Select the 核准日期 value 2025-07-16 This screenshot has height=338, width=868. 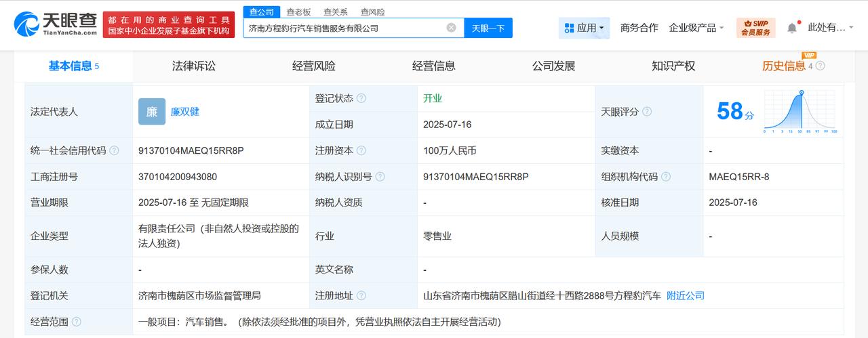(733, 203)
